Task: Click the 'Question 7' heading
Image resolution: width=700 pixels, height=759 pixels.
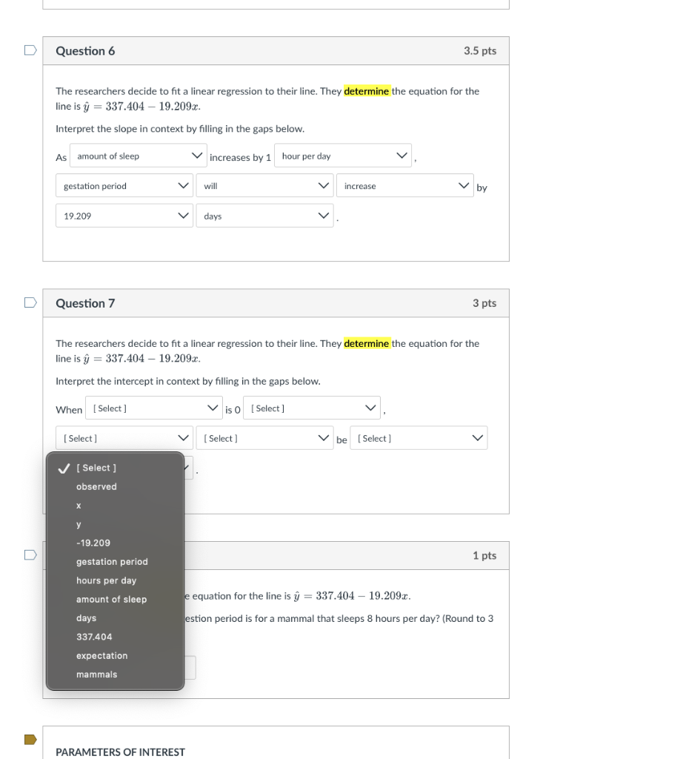Action: [85, 303]
